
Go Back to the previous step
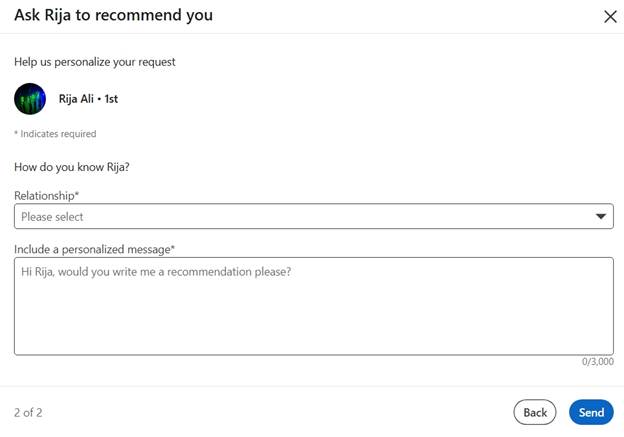[x=535, y=412]
